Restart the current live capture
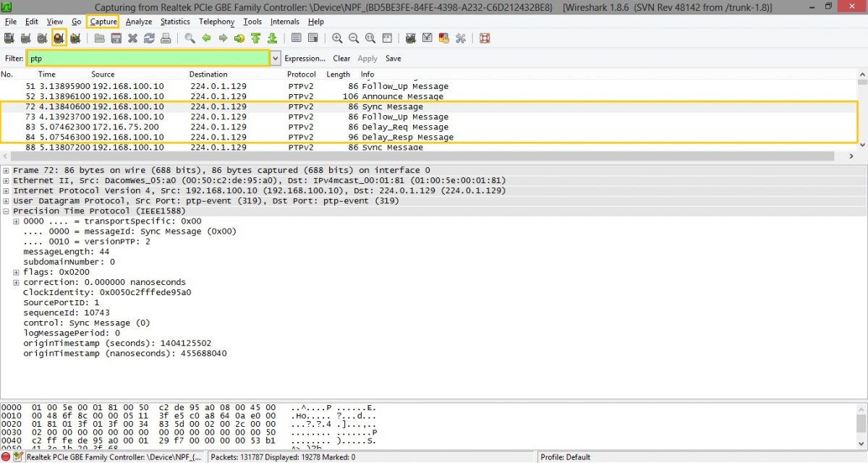The image size is (868, 463). 77,38
